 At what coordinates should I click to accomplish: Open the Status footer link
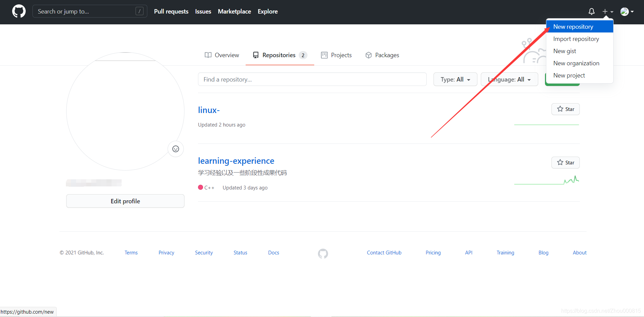tap(240, 253)
